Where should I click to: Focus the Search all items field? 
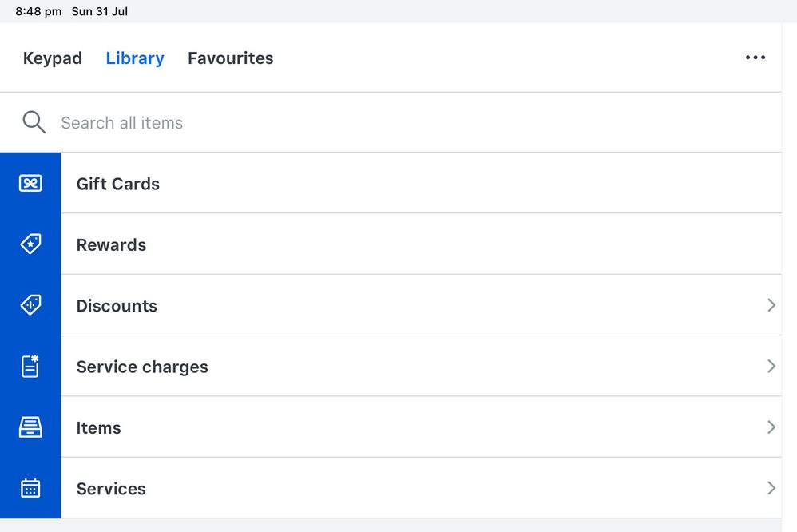point(319,123)
